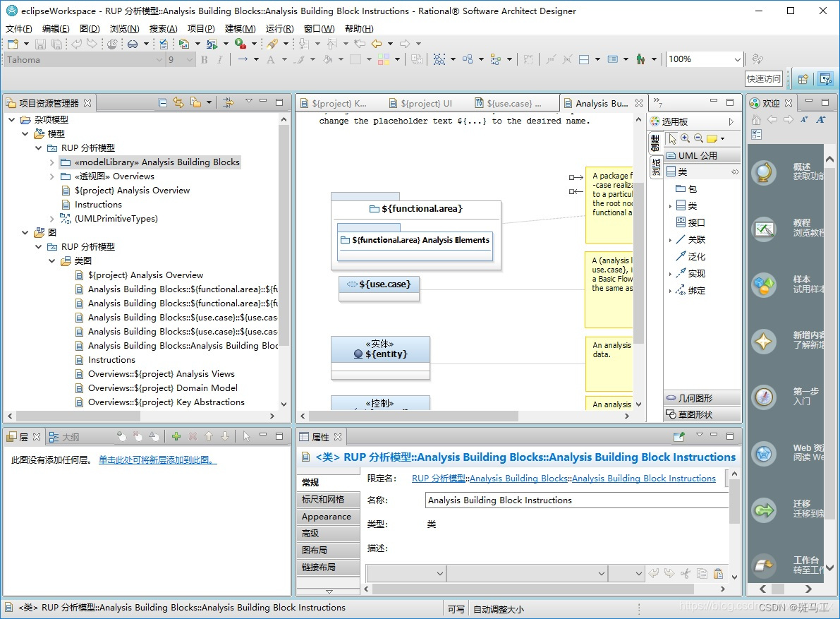Expand the modelLibrary Analysis Building Blocks node
Viewport: 840px width, 619px height.
point(51,162)
